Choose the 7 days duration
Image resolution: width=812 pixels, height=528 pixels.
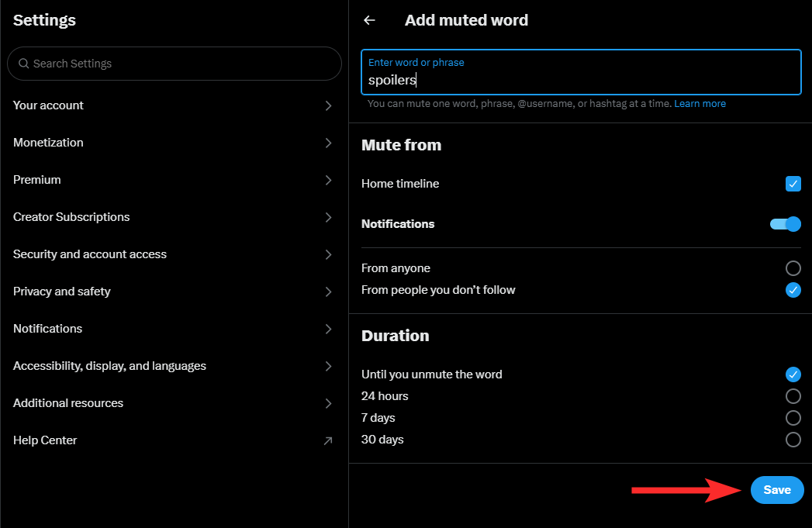click(x=793, y=418)
